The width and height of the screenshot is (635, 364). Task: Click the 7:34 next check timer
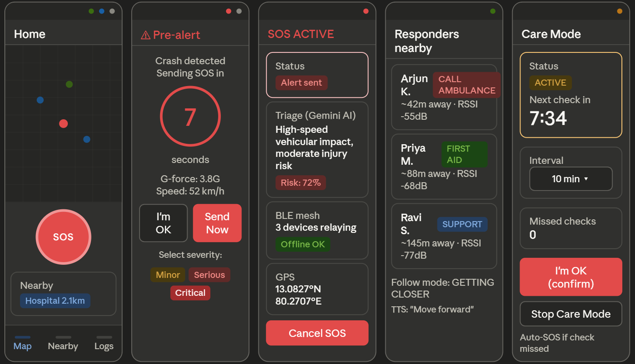548,118
